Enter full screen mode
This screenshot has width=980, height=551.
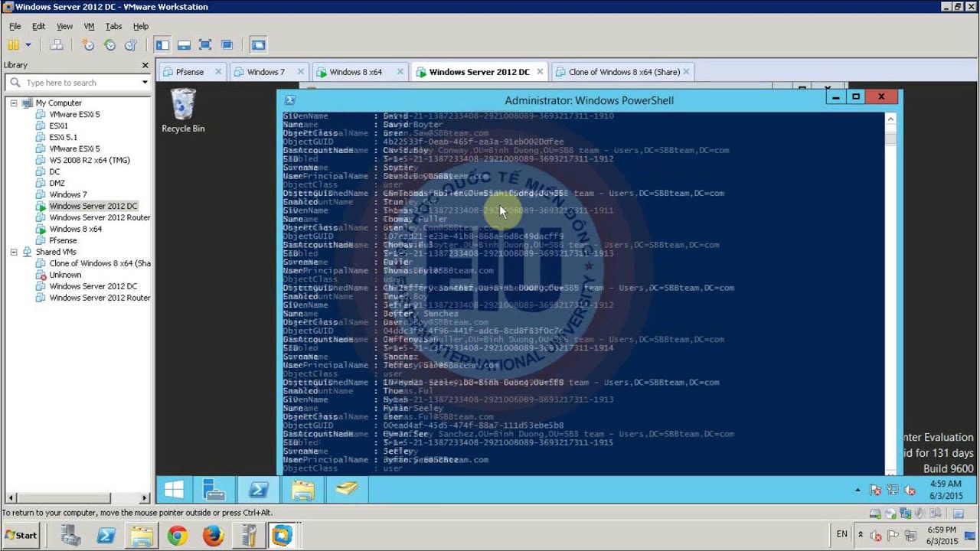click(x=205, y=45)
